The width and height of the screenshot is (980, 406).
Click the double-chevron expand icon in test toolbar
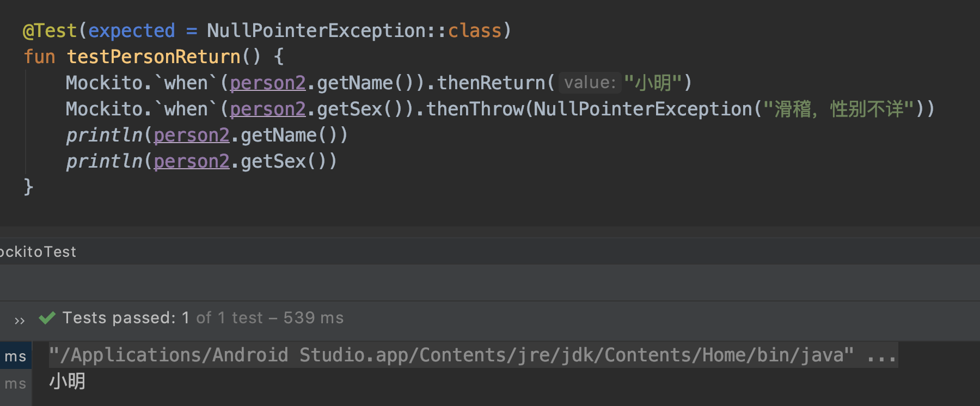coord(20,321)
